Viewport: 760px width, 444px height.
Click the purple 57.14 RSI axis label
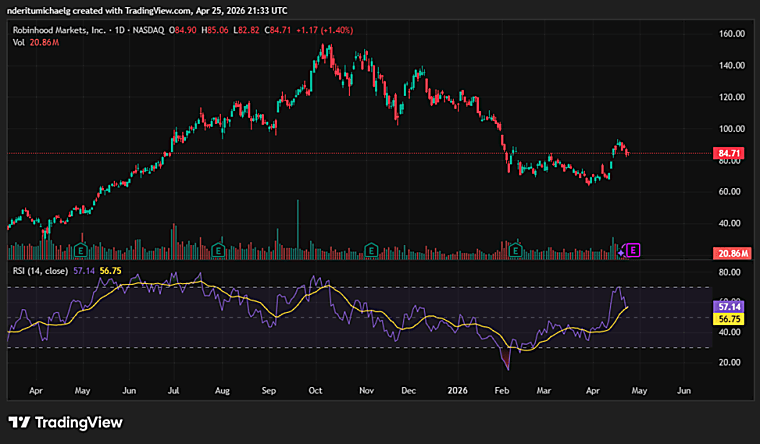click(729, 307)
